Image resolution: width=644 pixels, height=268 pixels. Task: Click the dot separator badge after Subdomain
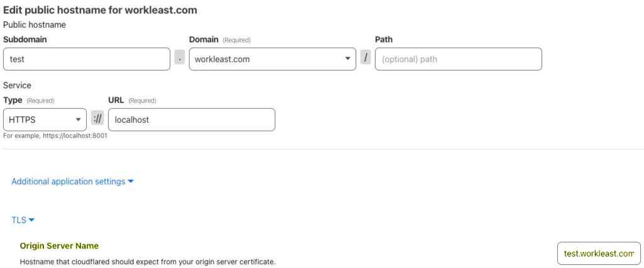179,57
